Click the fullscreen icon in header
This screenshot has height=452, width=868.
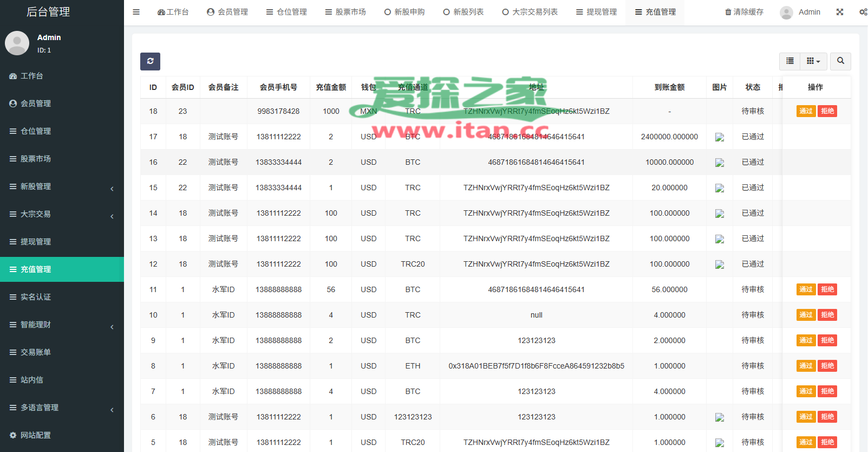[840, 12]
